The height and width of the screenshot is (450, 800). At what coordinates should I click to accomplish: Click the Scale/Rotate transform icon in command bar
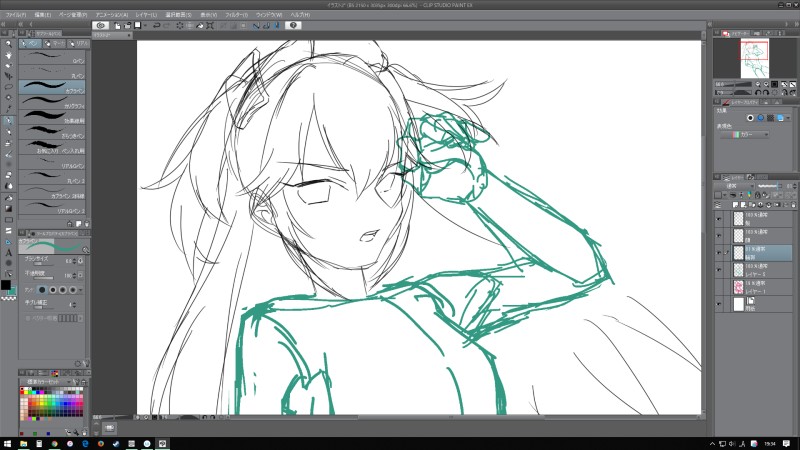pyautogui.click(x=210, y=25)
